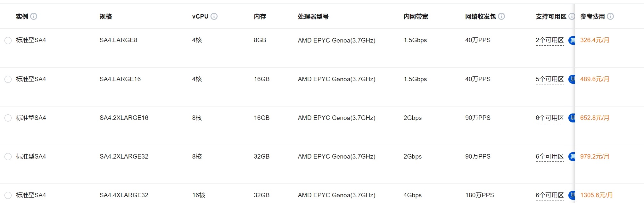This screenshot has height=203, width=644.
Task: Choose the SA4.2XLARGE16 radio button
Action: pos(8,118)
